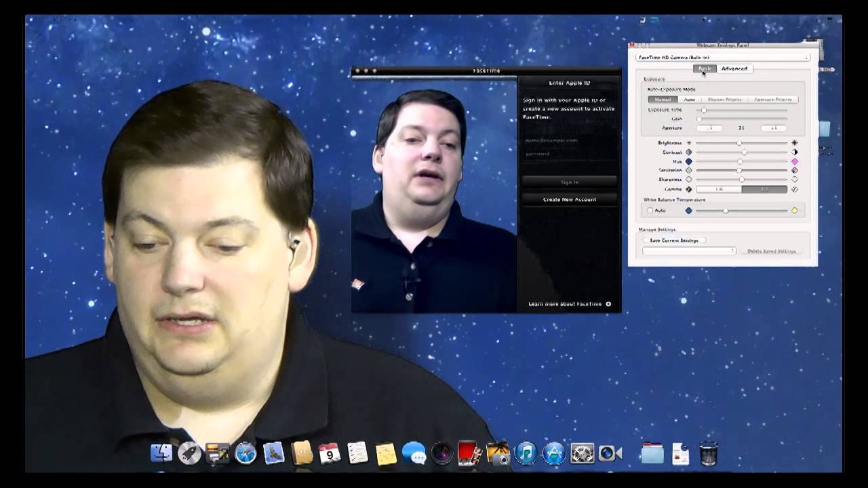Enable the Auto white balance checkbox

[x=650, y=210]
